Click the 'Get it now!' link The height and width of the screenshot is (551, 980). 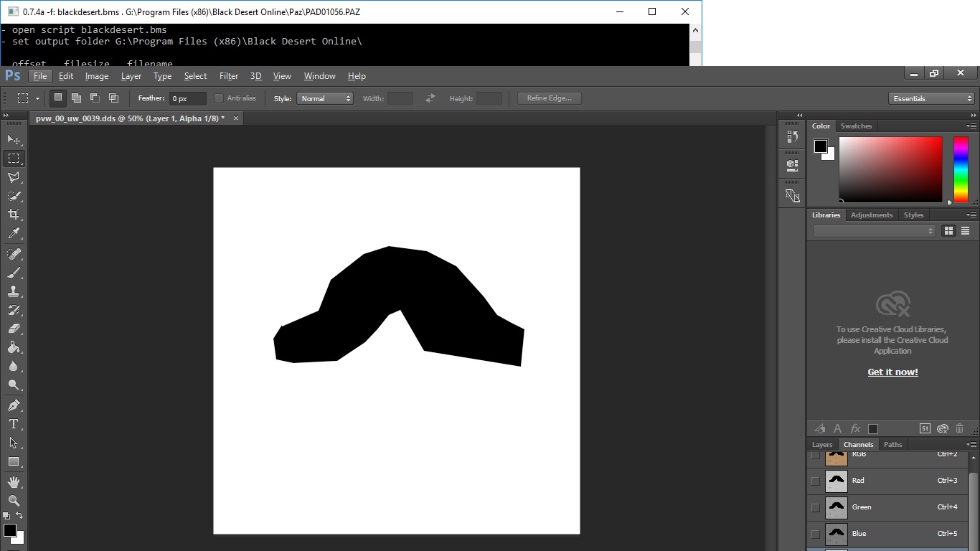coord(892,372)
